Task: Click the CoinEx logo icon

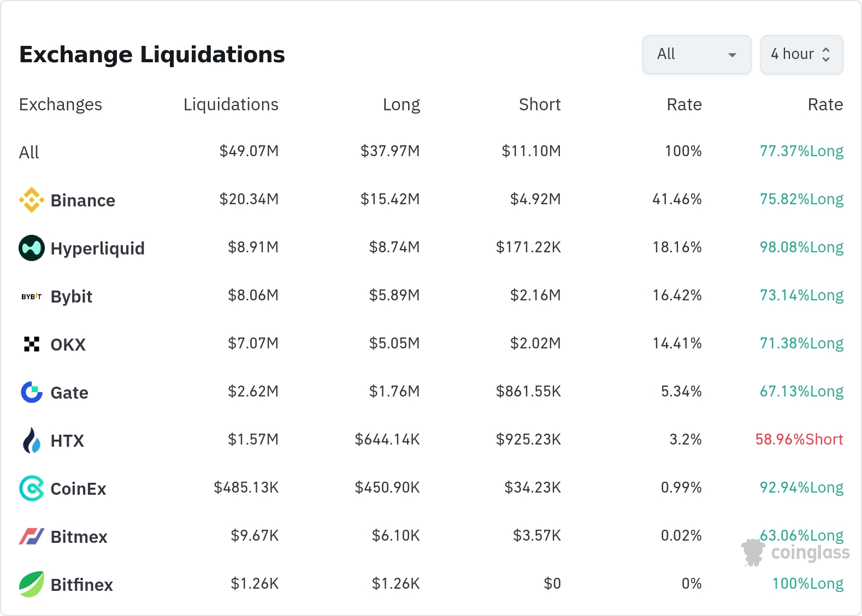Action: 32,489
